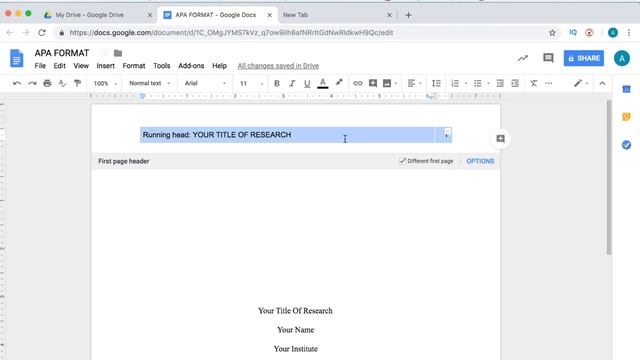Open the font size 11 dropdown
This screenshot has width=640, height=360.
[251, 83]
